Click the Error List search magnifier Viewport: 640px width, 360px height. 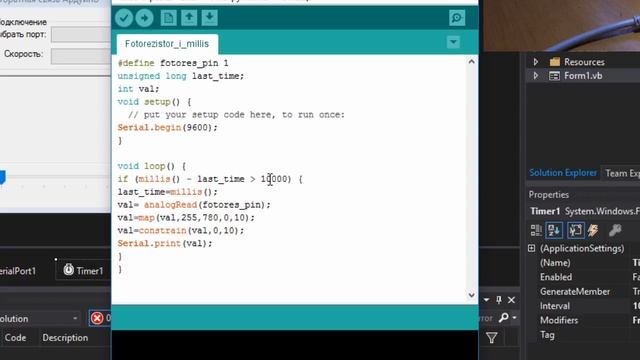tap(504, 317)
